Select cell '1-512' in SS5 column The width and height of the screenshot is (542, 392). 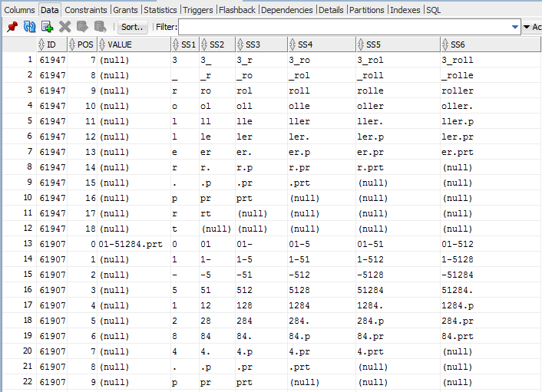point(398,259)
